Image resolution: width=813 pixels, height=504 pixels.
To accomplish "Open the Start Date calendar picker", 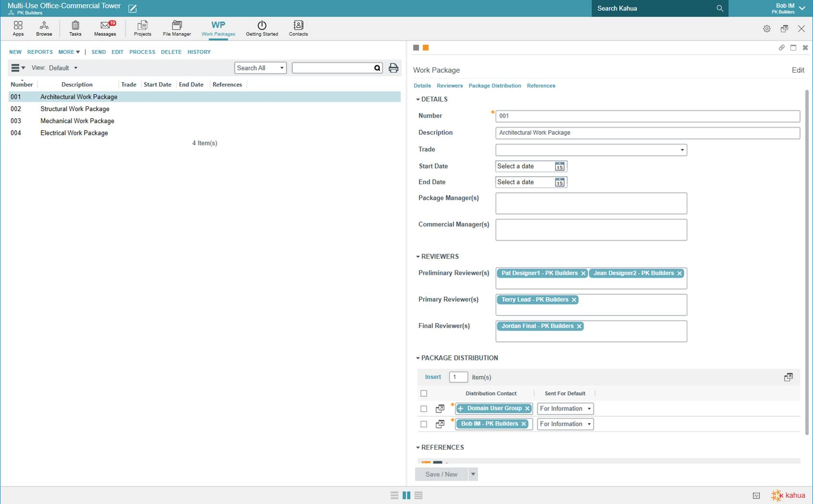I will 559,167.
